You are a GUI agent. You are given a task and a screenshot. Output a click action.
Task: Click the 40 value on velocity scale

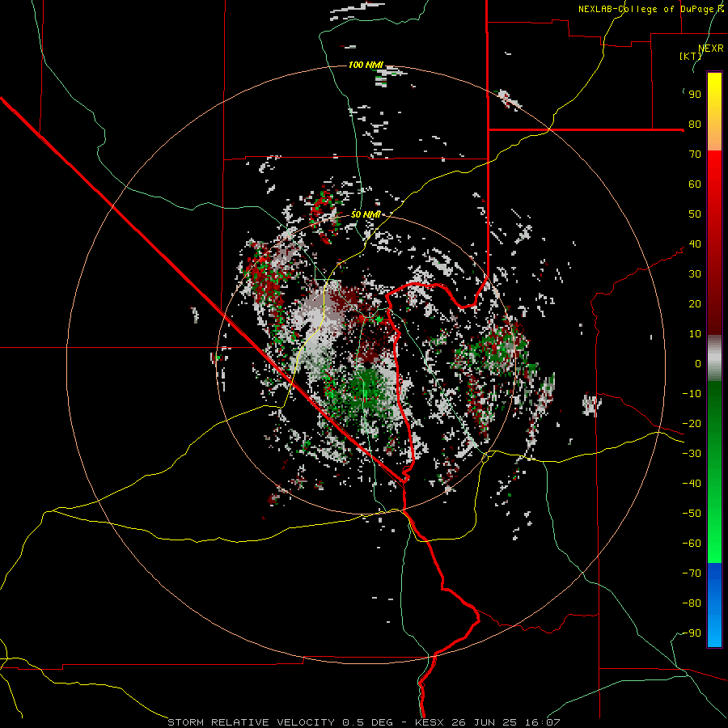click(x=695, y=244)
